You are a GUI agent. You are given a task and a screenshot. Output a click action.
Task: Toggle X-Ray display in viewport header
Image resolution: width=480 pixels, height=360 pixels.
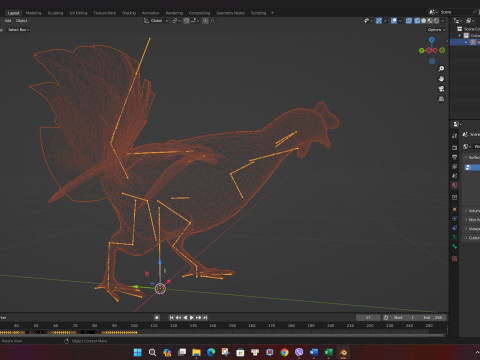coord(409,21)
